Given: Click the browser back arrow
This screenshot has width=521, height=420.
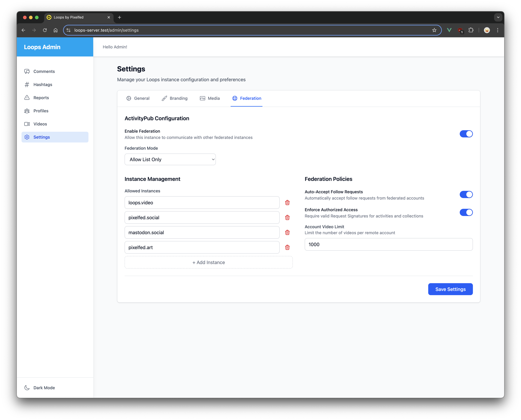Looking at the screenshot, I should click(23, 30).
